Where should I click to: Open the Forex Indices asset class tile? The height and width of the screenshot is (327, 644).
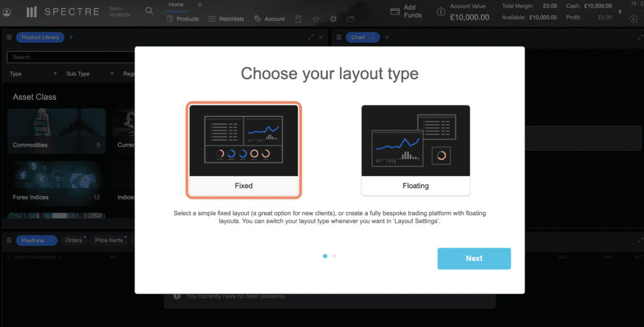[57, 183]
